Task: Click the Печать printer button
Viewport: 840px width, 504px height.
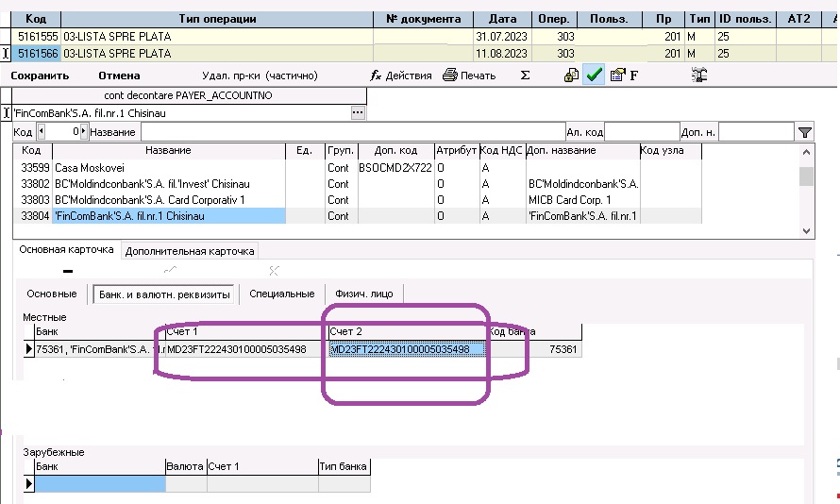Action: click(469, 76)
